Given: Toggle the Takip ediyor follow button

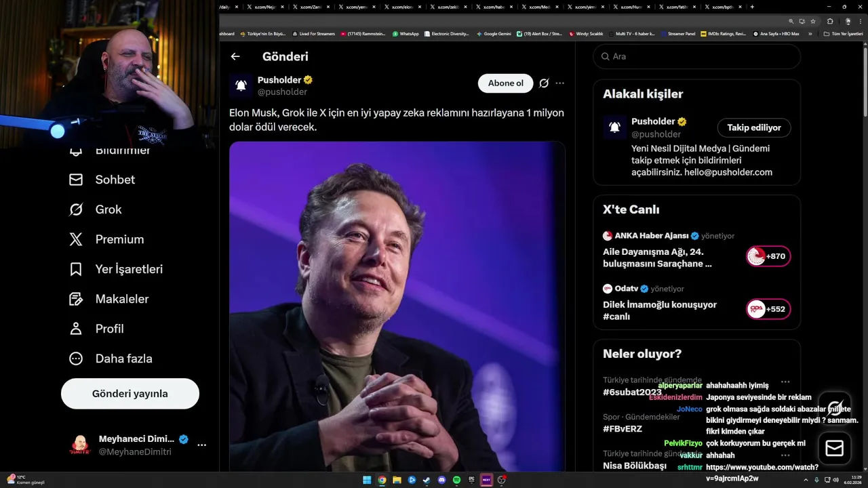Looking at the screenshot, I should (x=754, y=127).
